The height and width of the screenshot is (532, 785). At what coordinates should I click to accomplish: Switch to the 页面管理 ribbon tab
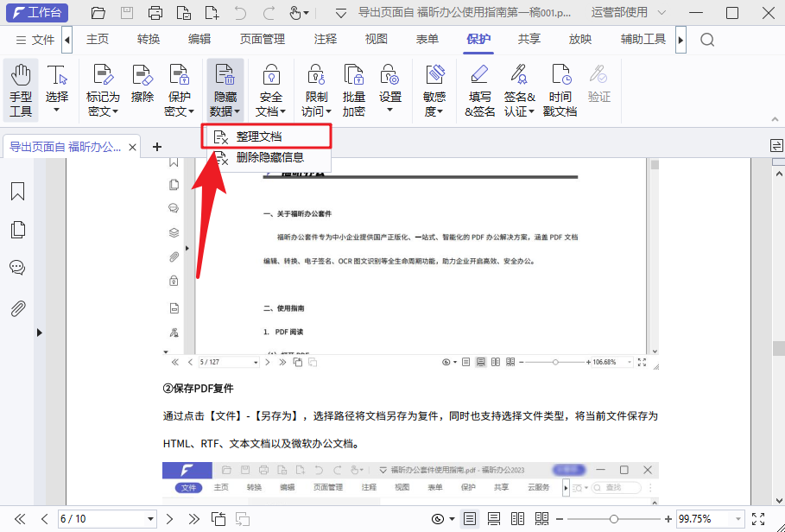click(262, 39)
